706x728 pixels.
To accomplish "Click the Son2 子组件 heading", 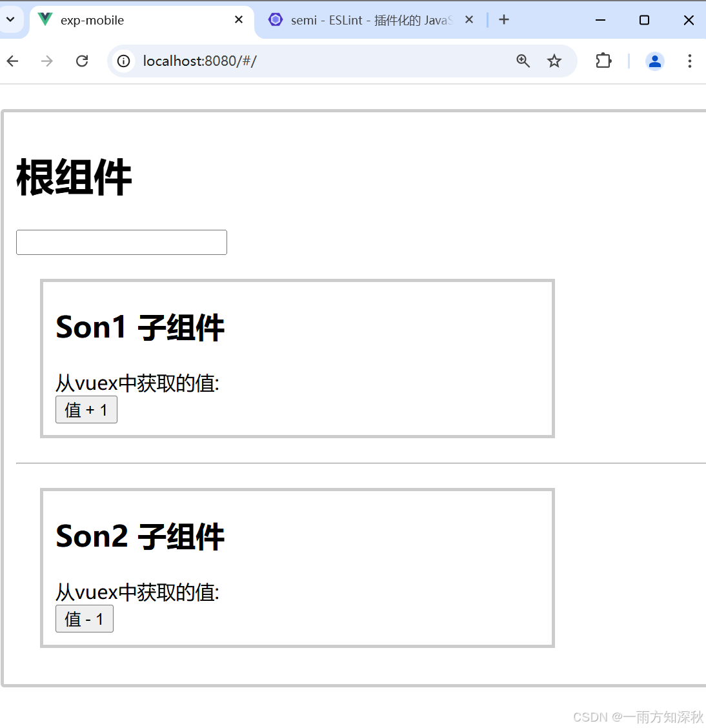I will click(x=140, y=536).
